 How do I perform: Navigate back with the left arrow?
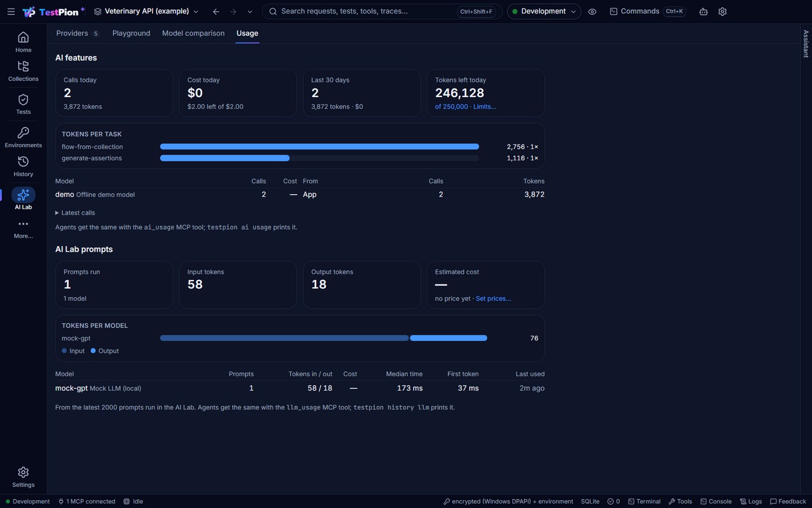coord(216,11)
